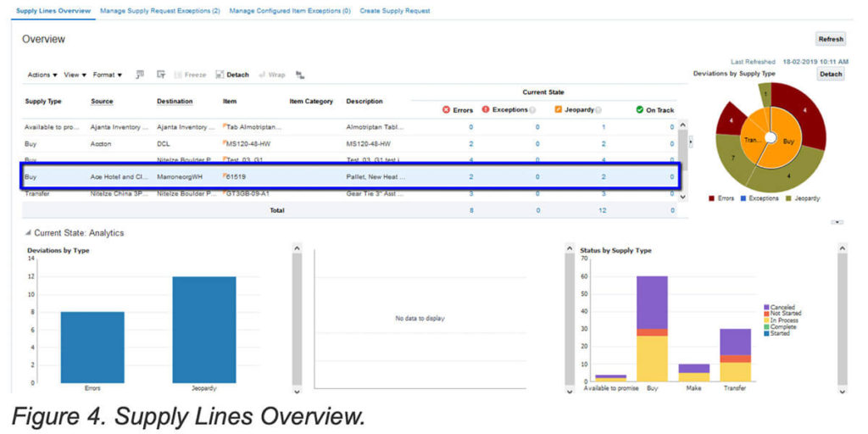This screenshot has width=868, height=434.
Task: Open the Actions dropdown menu
Action: [42, 75]
